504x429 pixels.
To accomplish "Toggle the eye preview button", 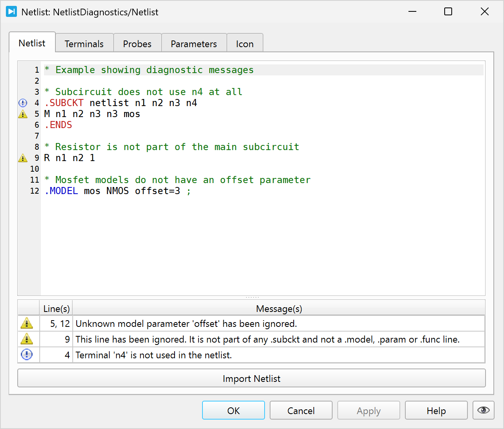I will coord(483,411).
